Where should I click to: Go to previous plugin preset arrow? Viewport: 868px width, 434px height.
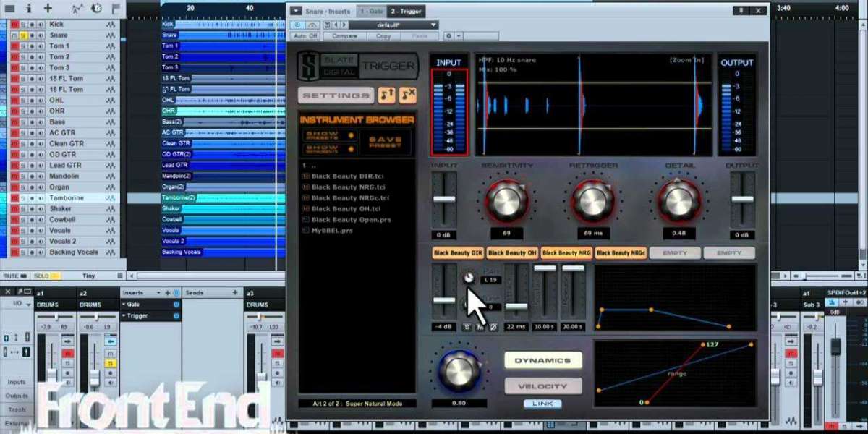[x=335, y=25]
